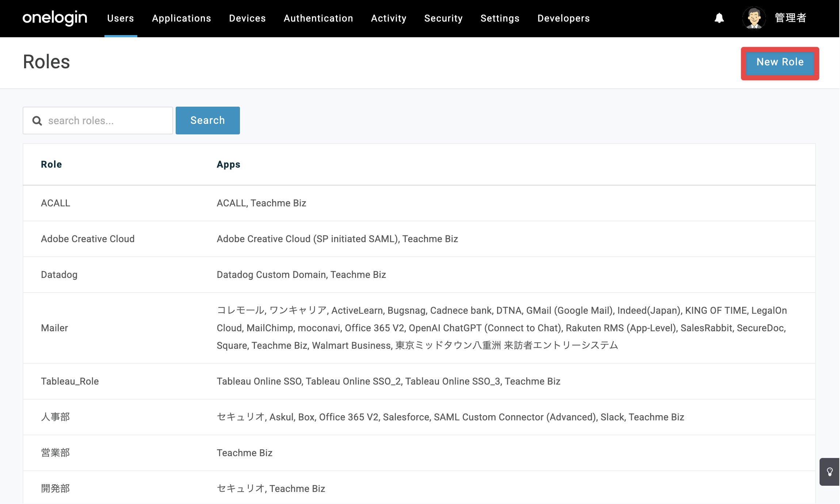
Task: Click 'セキュリオ, Teachme Biz' apps cell
Action: pyautogui.click(x=271, y=489)
